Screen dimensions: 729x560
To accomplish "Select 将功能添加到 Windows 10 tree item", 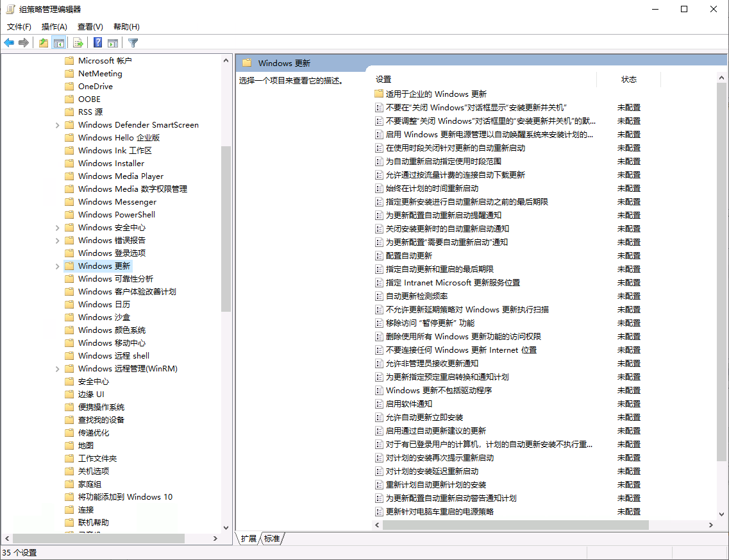I will (x=125, y=496).
